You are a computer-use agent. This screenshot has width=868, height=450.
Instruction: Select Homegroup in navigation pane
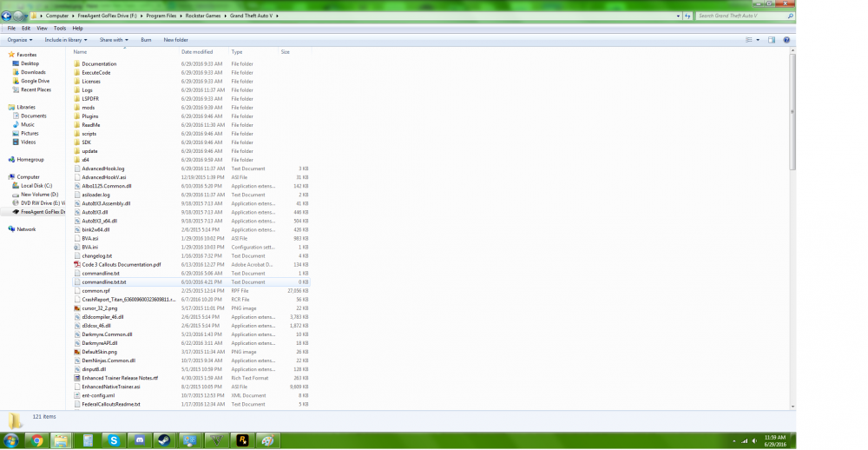coord(30,160)
